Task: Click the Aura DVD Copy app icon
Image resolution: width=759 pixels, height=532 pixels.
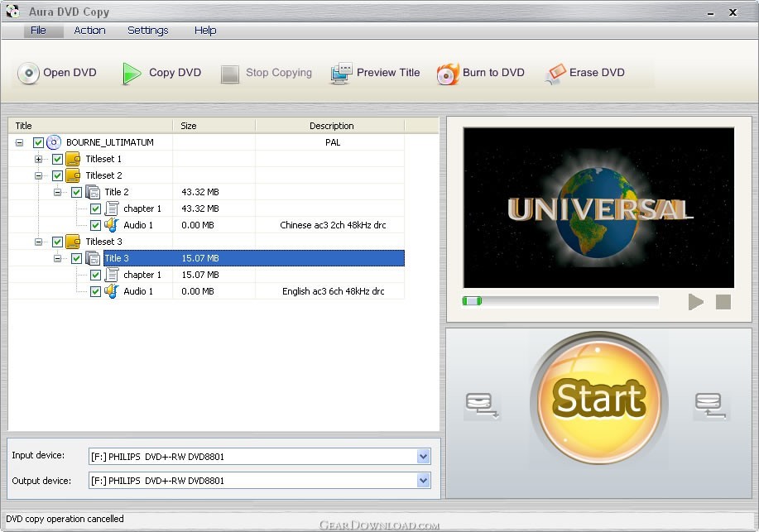Action: [13, 11]
